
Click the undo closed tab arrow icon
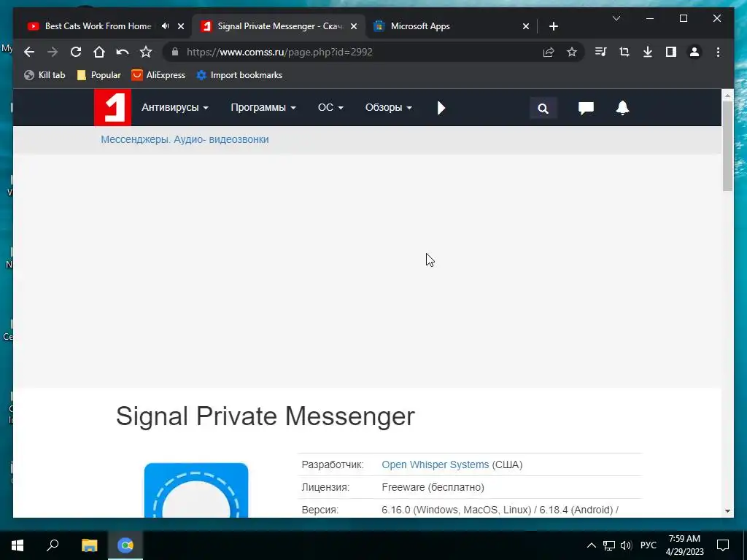(x=123, y=52)
